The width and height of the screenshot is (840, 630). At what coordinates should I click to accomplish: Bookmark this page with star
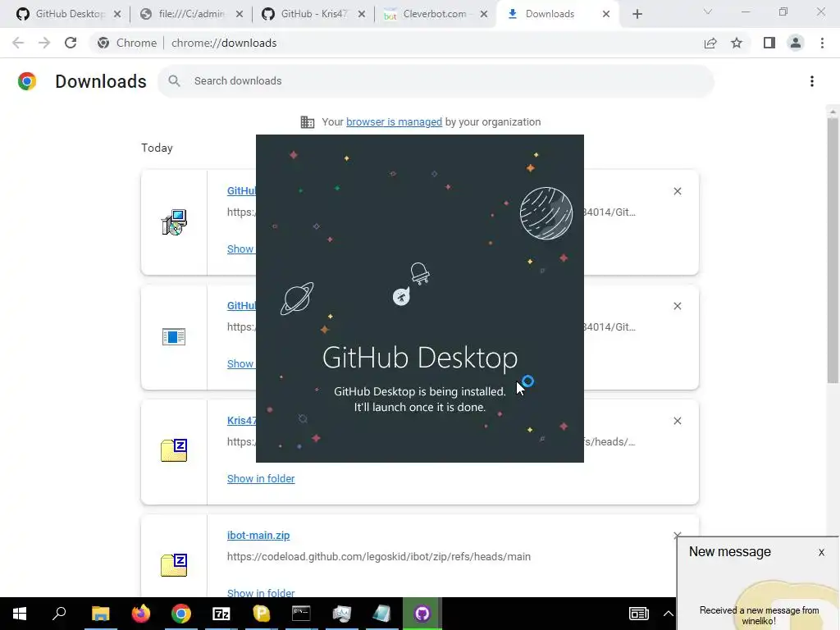[737, 43]
